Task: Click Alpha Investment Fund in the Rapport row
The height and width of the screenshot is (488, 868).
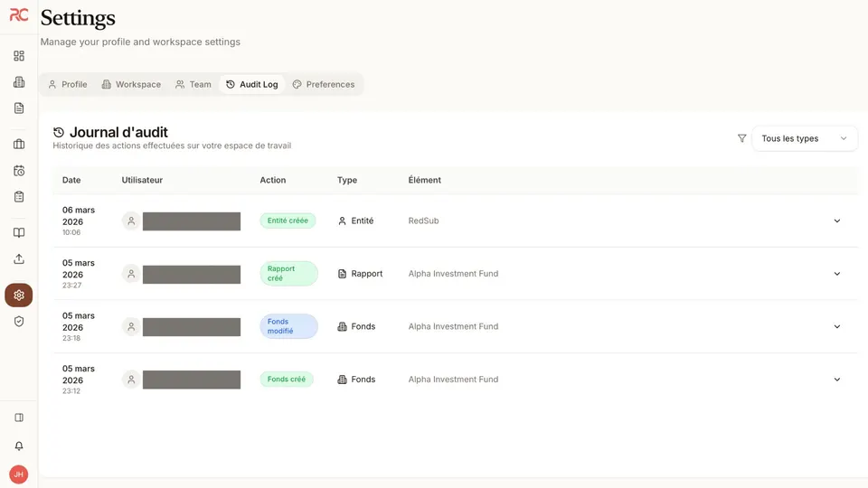Action: click(x=453, y=273)
